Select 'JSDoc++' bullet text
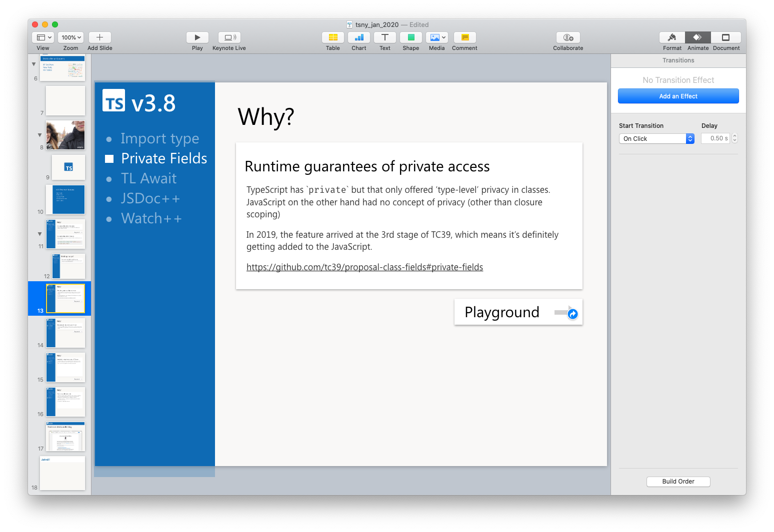The width and height of the screenshot is (774, 532). [x=150, y=198]
